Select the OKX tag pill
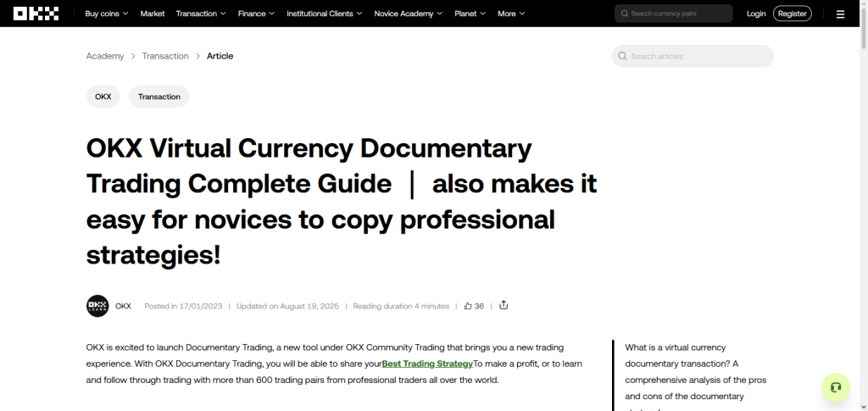Viewport: 868px width, 411px height. [x=103, y=97]
